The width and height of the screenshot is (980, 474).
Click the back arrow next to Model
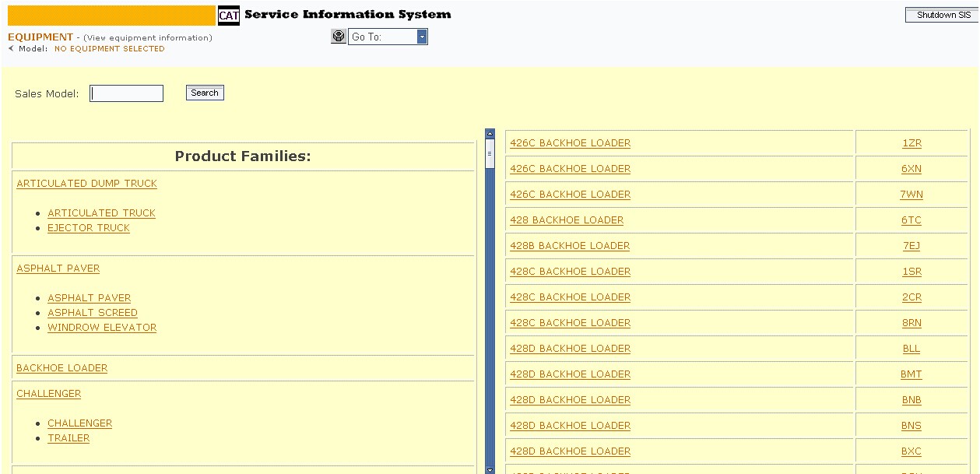click(x=11, y=48)
